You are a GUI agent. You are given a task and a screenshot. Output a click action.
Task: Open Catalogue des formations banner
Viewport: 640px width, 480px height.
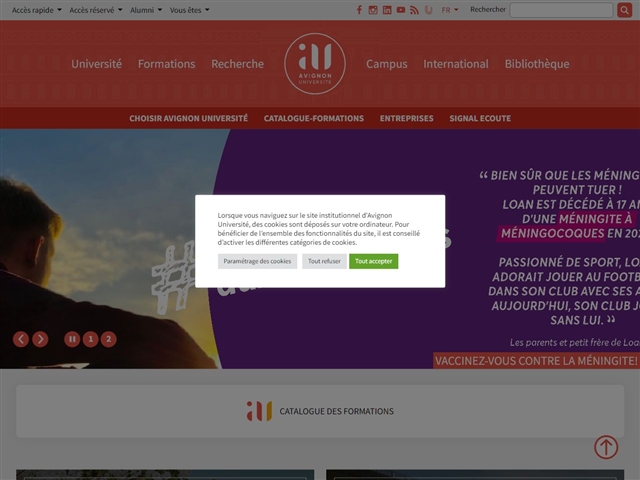point(320,411)
